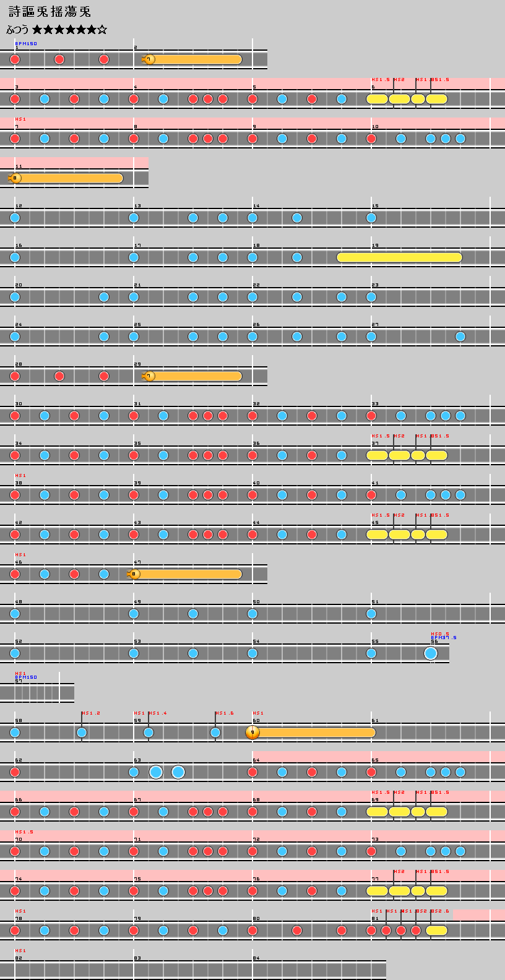Click the long yellow drumroll at measure 19
Image resolution: width=505 pixels, height=980 pixels.
[399, 257]
